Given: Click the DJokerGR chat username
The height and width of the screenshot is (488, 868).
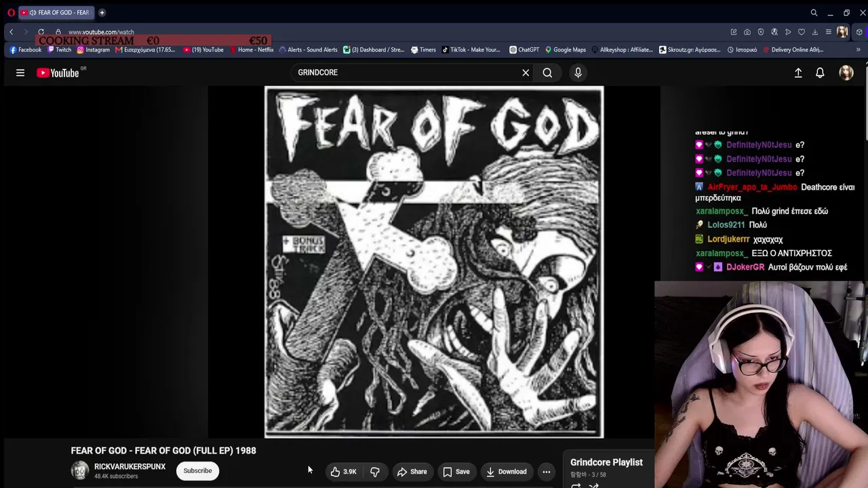Looking at the screenshot, I should [x=745, y=267].
